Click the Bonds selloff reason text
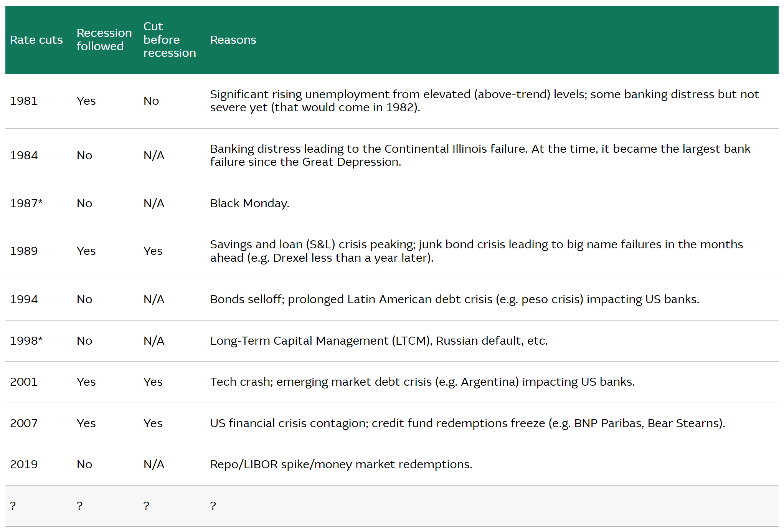Image resolution: width=784 pixels, height=532 pixels. pyautogui.click(x=454, y=299)
